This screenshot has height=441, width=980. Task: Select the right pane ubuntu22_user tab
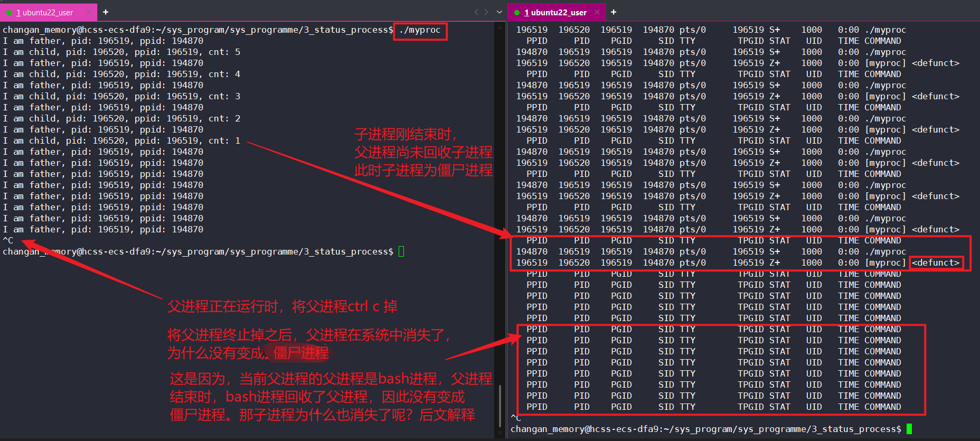pyautogui.click(x=555, y=12)
